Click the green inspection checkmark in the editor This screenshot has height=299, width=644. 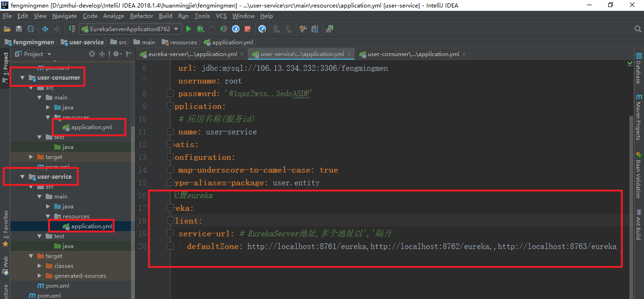pos(630,63)
